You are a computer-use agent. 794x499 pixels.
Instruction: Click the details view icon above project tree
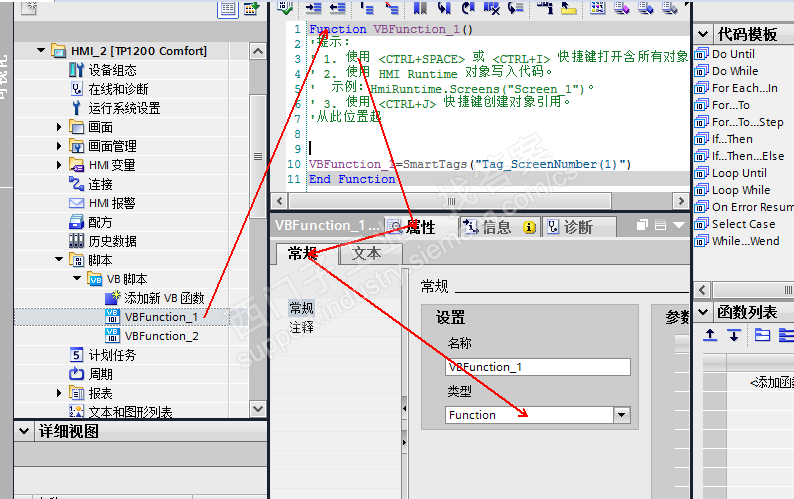tap(228, 9)
